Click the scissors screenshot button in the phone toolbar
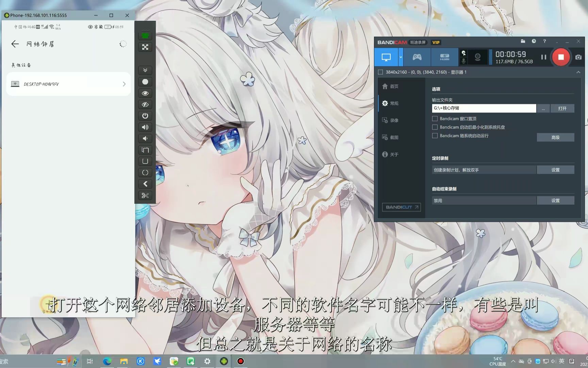588x368 pixels. pos(145,196)
